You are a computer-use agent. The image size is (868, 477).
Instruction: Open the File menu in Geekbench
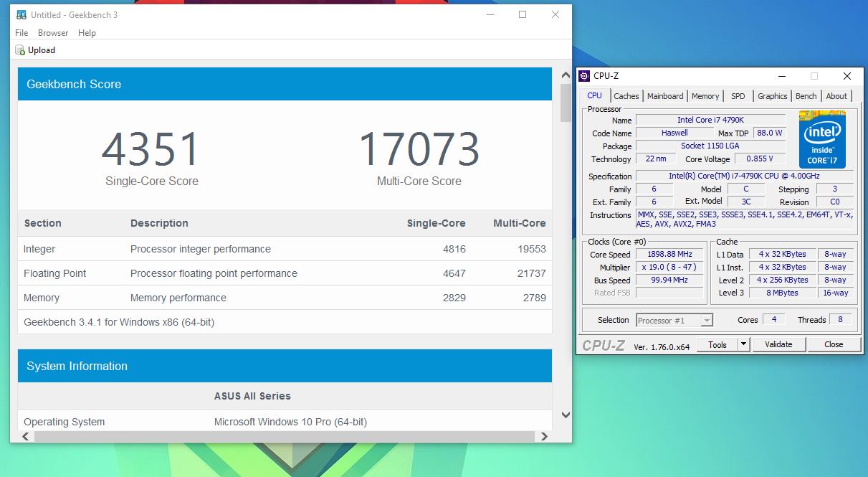(22, 33)
